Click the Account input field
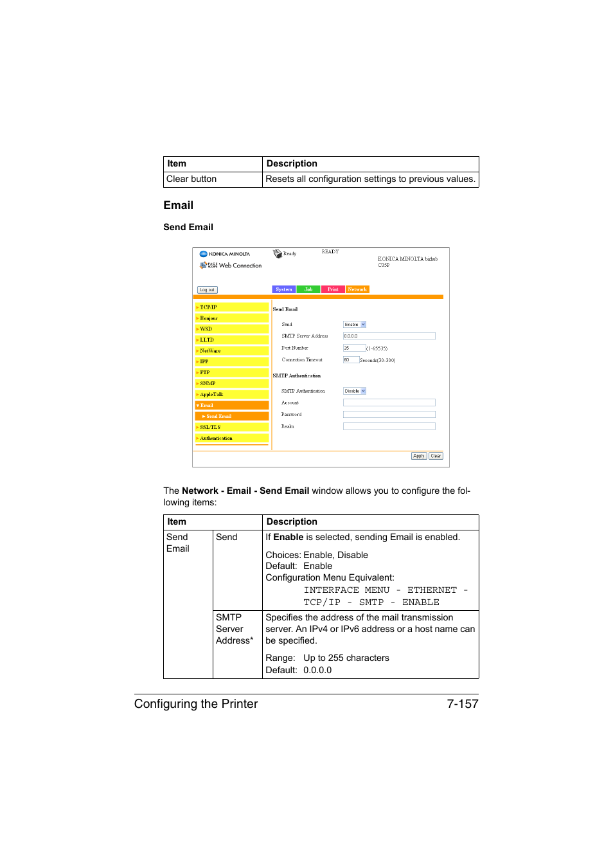 pos(389,402)
